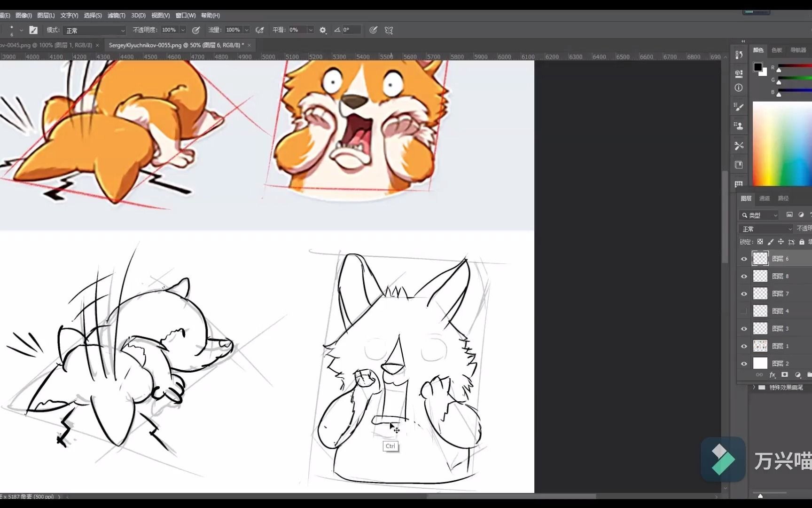Filter layers by pixel type icon
812x508 pixels.
789,215
